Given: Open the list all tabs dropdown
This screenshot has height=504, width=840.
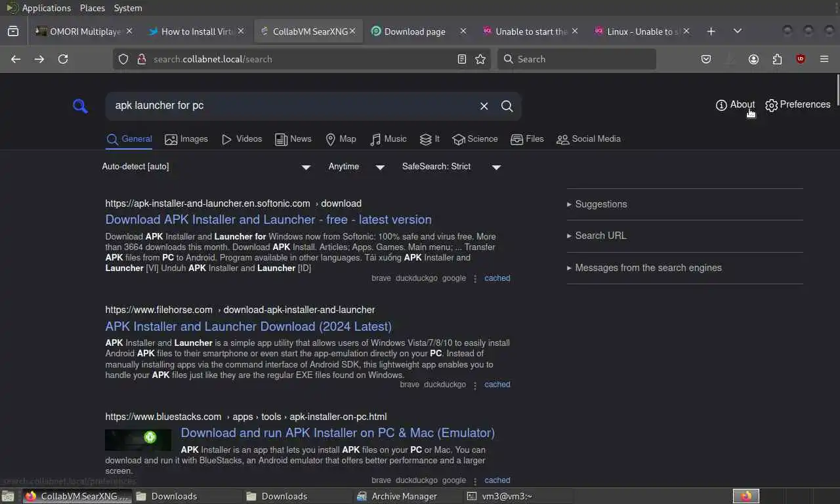Looking at the screenshot, I should pos(738,31).
